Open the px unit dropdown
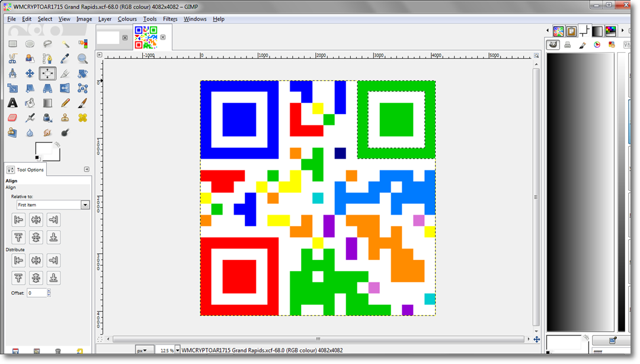This screenshot has width=640, height=364. [x=145, y=350]
